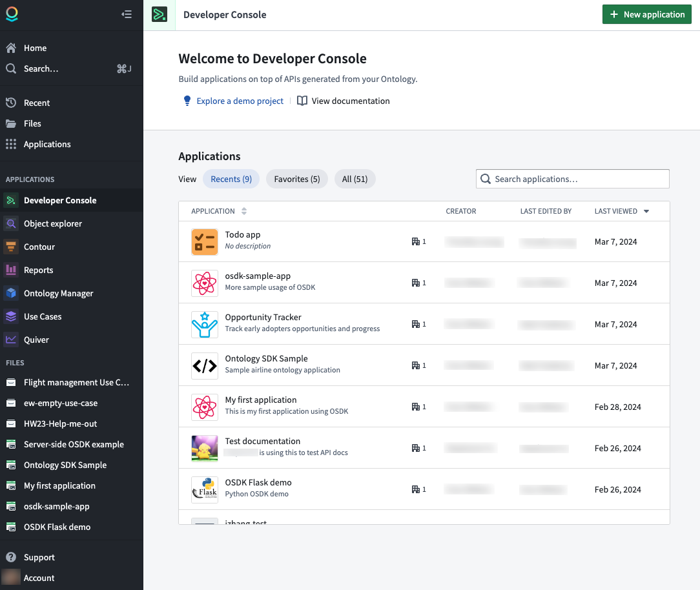This screenshot has width=700, height=590.
Task: Click the OSDK Flask demo logo icon
Action: [204, 489]
